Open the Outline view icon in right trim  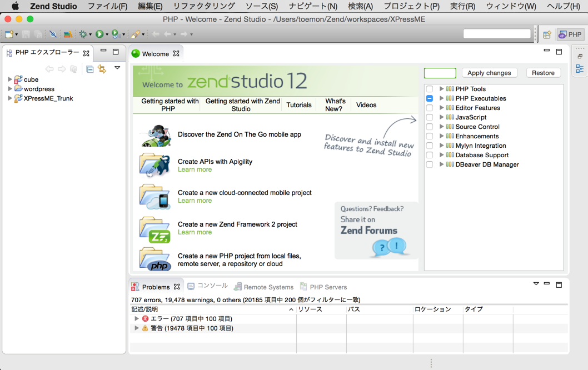point(580,68)
